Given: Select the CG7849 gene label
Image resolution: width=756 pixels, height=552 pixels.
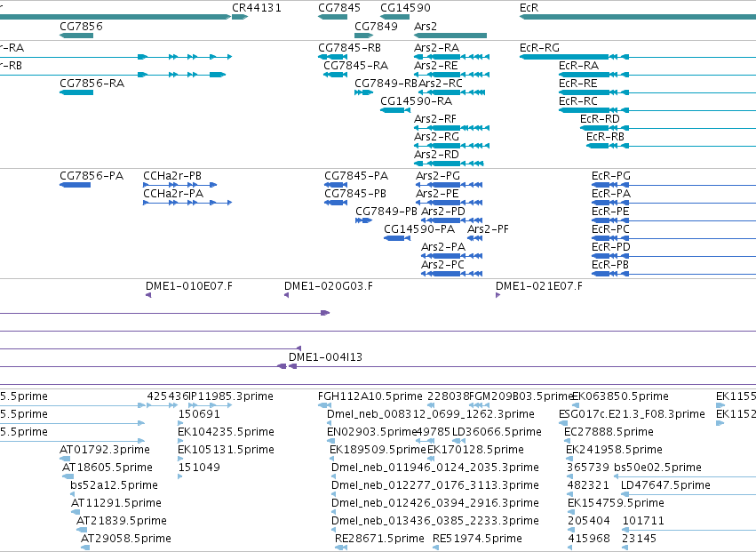Looking at the screenshot, I should pos(376,26).
